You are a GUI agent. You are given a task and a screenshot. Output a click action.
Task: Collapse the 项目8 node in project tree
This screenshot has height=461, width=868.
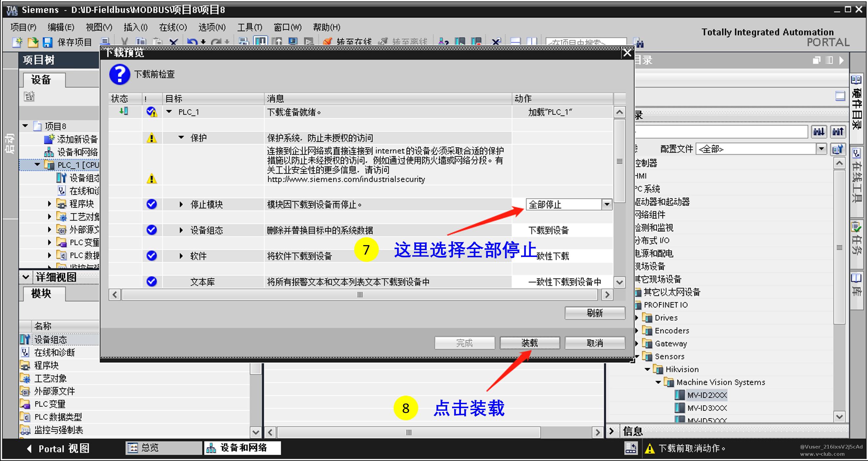[x=25, y=126]
